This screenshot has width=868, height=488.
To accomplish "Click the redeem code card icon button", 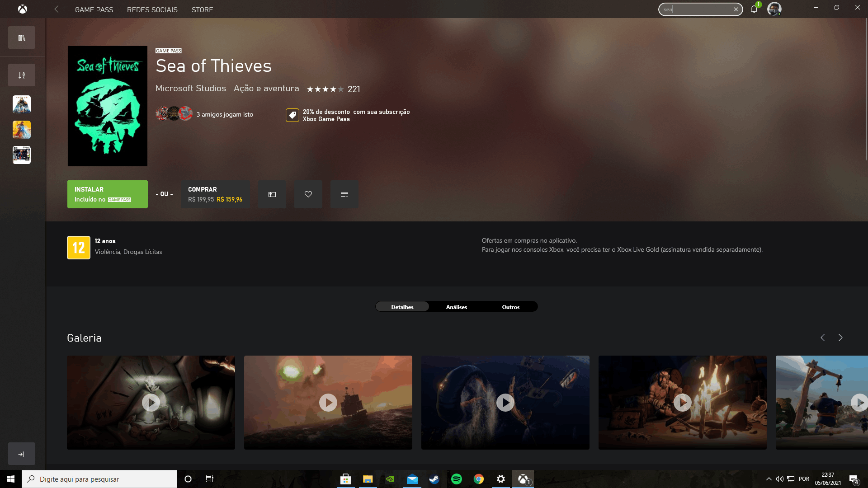I will (x=272, y=194).
